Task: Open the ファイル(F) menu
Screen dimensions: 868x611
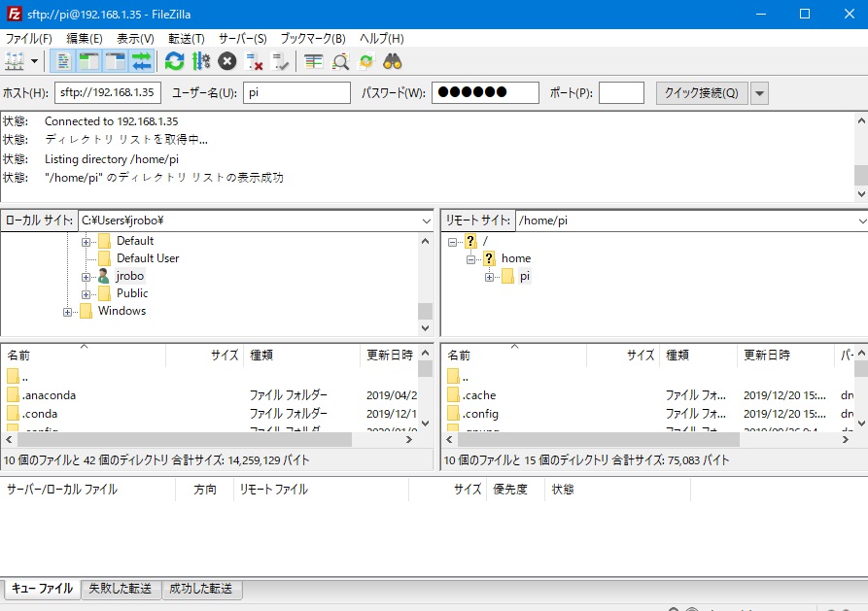Action: (29, 38)
